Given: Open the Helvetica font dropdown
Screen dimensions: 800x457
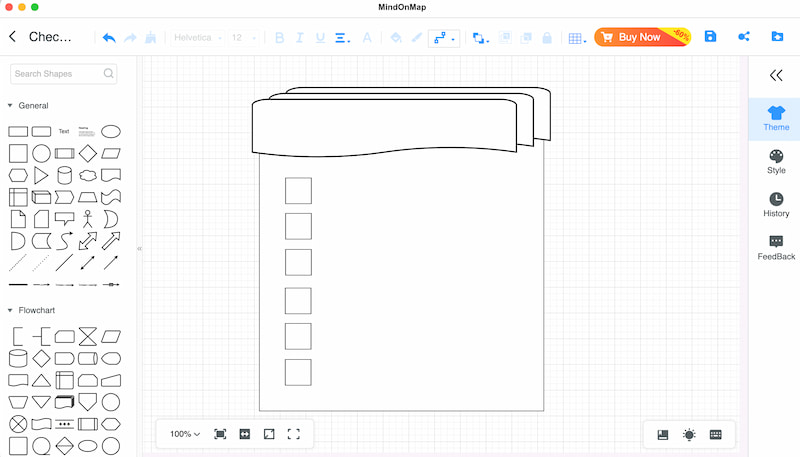Looking at the screenshot, I should click(197, 38).
